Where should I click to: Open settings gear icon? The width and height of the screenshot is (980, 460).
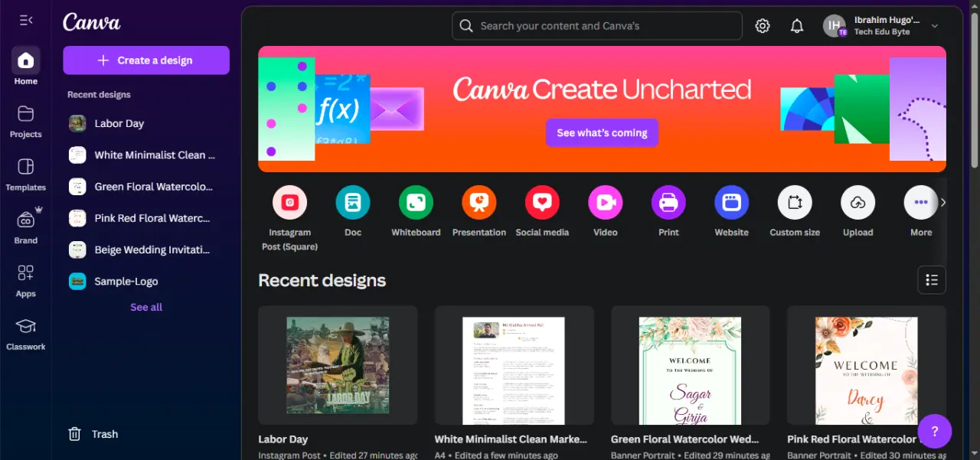[763, 26]
